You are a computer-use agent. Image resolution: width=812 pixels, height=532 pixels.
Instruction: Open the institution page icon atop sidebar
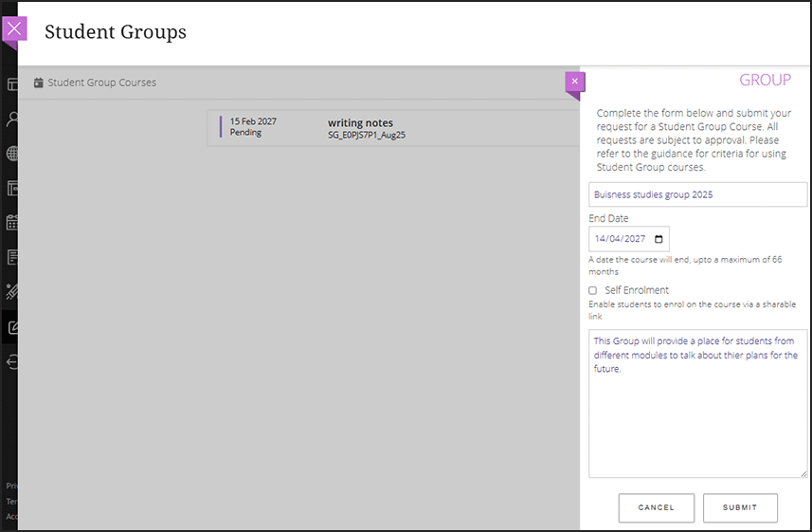(12, 84)
